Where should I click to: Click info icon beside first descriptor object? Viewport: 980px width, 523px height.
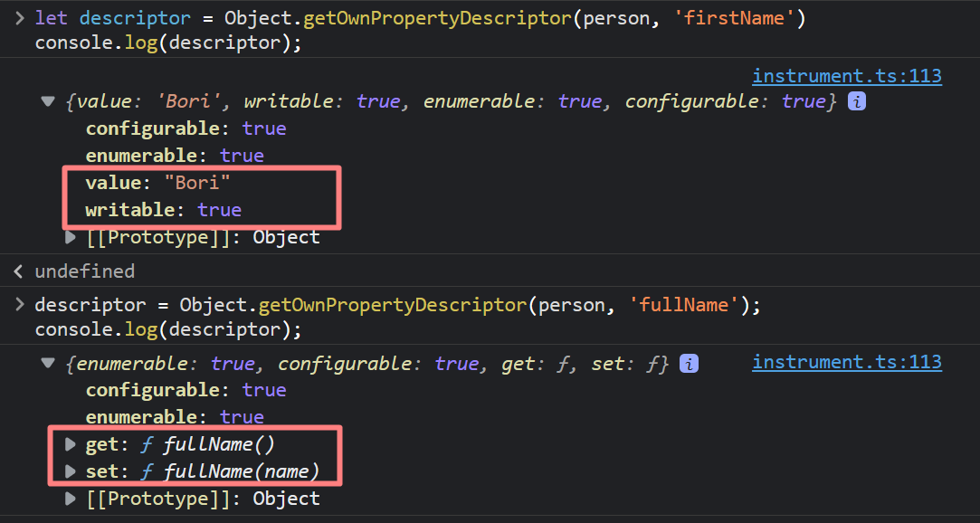pyautogui.click(x=857, y=101)
